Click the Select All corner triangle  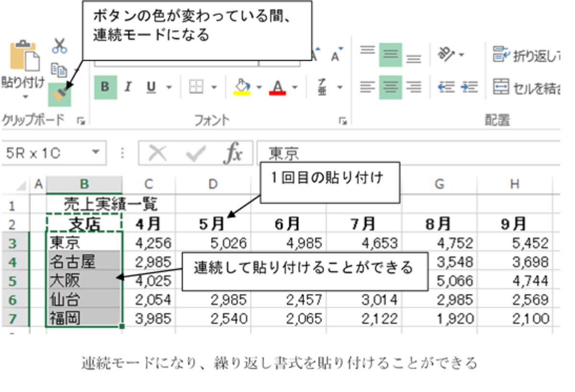[22, 185]
